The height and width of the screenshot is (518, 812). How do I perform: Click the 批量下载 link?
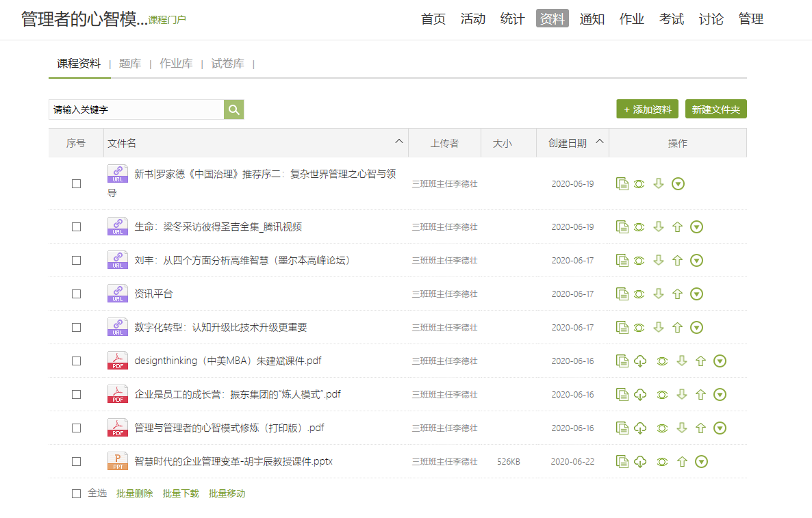pos(180,493)
